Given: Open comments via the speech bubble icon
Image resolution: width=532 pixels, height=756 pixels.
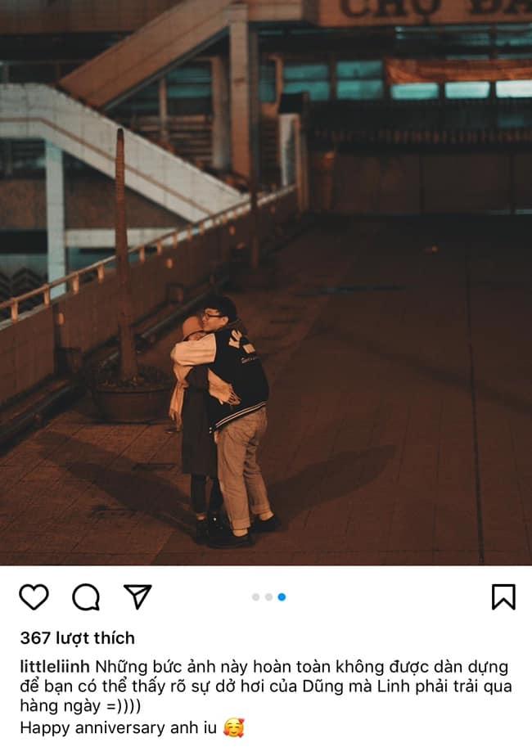Looking at the screenshot, I should tap(86, 597).
